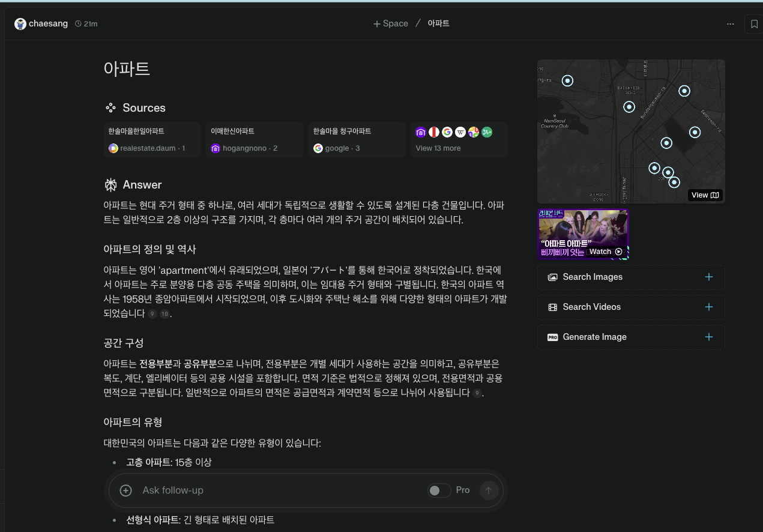Click the PRO badge beside Generate Image
763x532 pixels.
(x=553, y=337)
